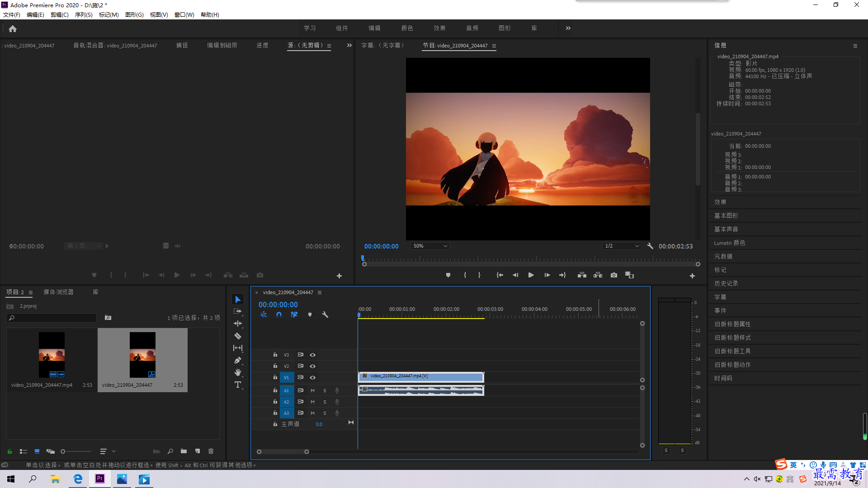Mute audio track A1
This screenshot has height=488, width=868.
[312, 390]
